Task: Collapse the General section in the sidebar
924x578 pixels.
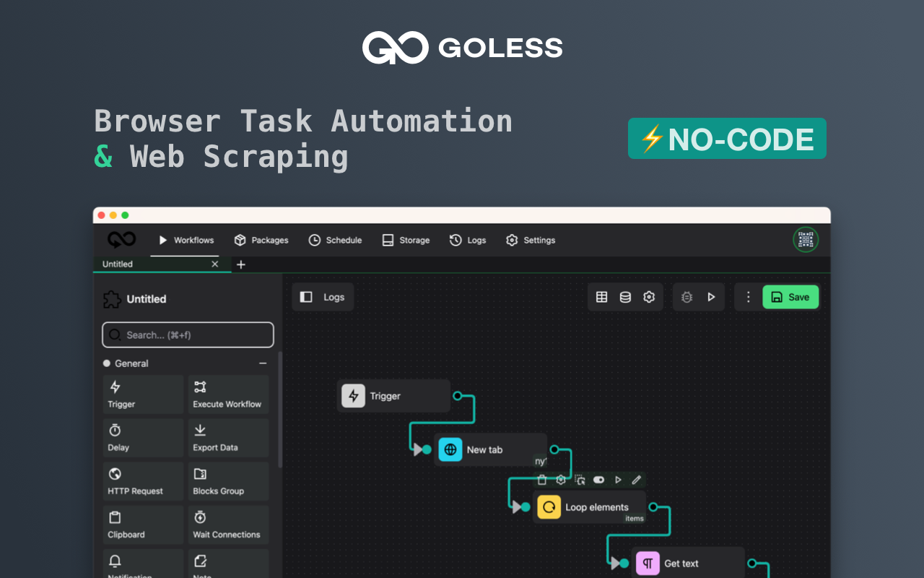Action: click(x=262, y=363)
